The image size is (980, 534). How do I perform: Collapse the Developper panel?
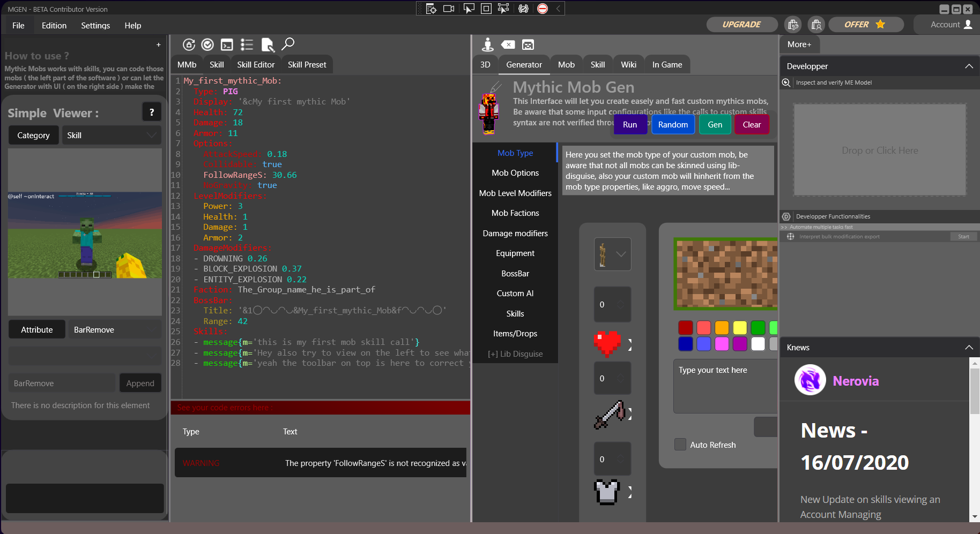[969, 66]
